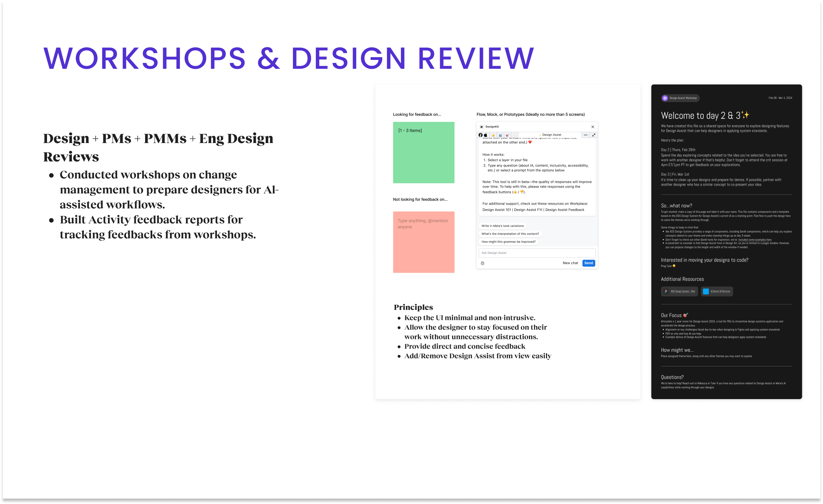Click the bug report icon
This screenshot has height=504, width=823.
[x=482, y=263]
